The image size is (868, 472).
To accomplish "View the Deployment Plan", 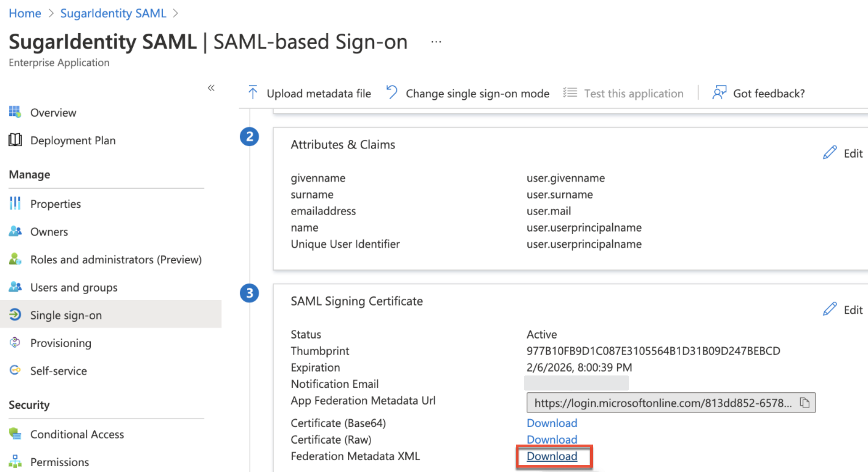I will pyautogui.click(x=73, y=140).
